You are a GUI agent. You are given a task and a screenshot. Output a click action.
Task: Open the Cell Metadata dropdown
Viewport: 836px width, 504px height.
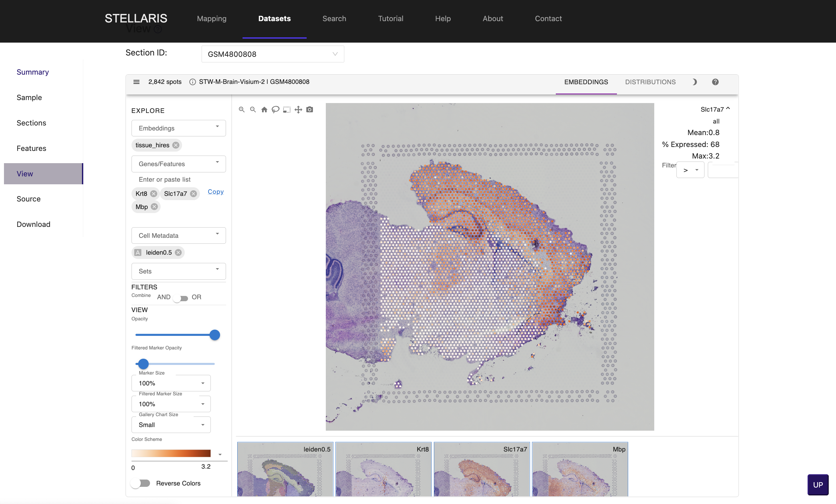178,235
